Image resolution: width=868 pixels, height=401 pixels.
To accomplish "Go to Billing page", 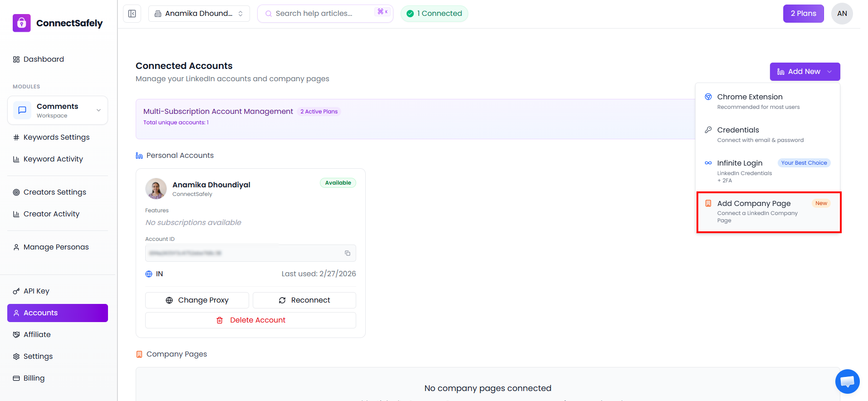I will (58, 378).
